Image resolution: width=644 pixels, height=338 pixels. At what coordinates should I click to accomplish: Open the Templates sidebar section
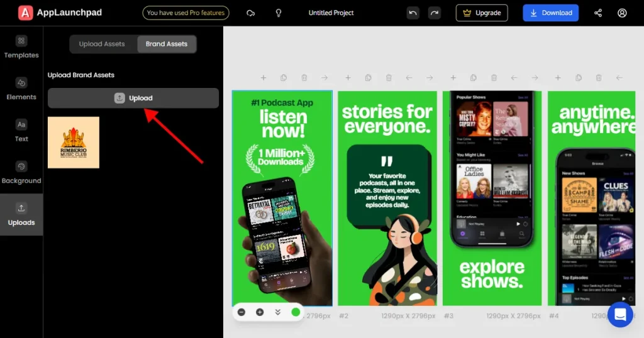pos(21,47)
